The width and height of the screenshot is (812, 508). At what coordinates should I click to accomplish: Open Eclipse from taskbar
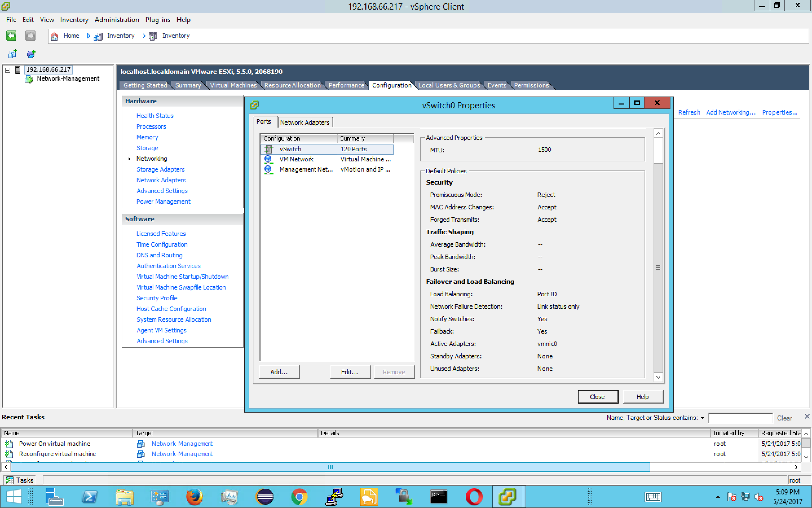(265, 497)
